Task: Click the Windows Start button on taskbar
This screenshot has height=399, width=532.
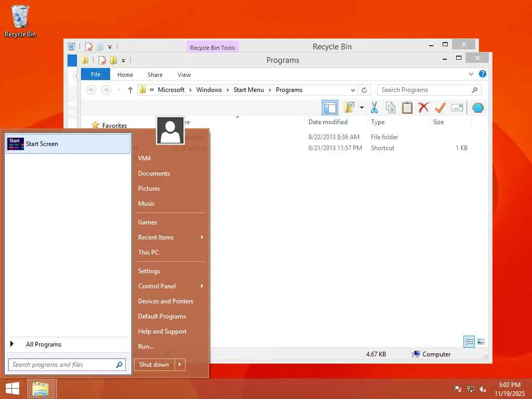Action: [12, 389]
